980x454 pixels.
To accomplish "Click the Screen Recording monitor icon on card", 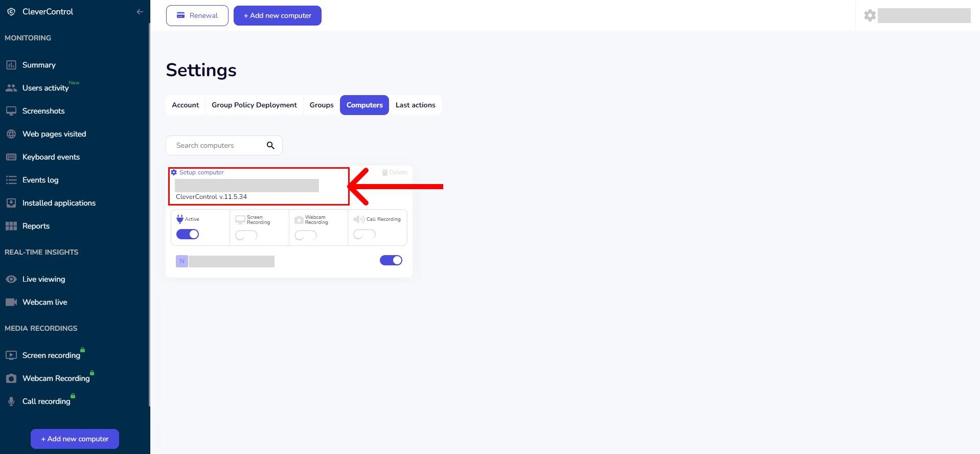I will coord(240,220).
